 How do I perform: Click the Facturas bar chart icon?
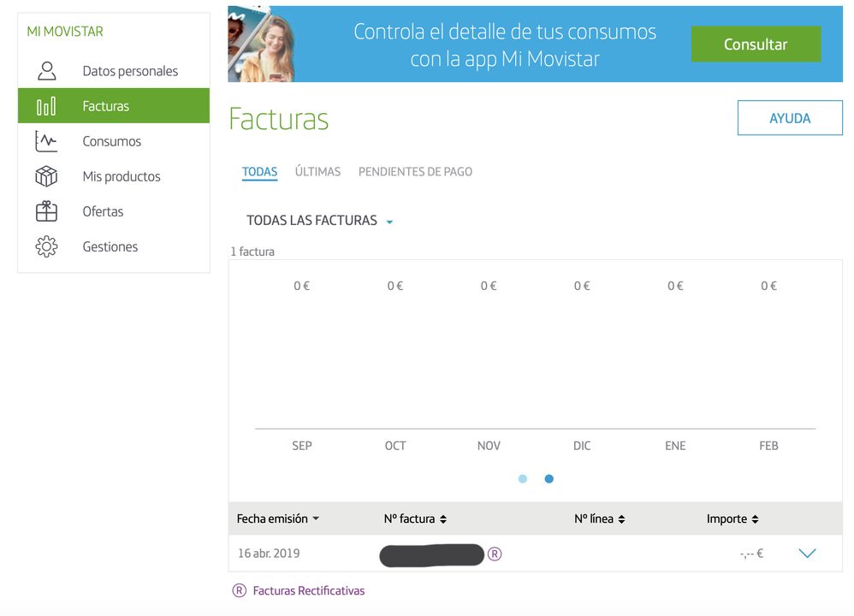pyautogui.click(x=46, y=106)
